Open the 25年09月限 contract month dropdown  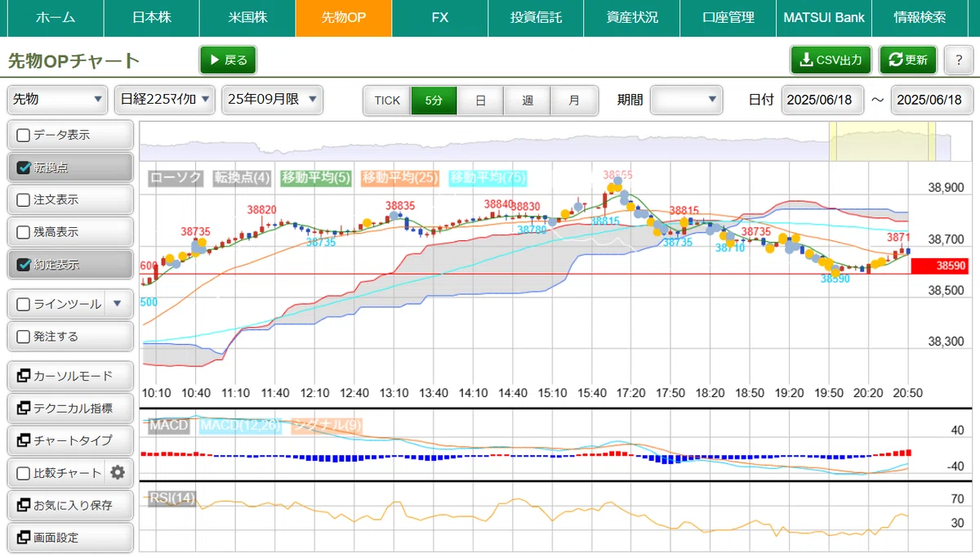tap(273, 100)
